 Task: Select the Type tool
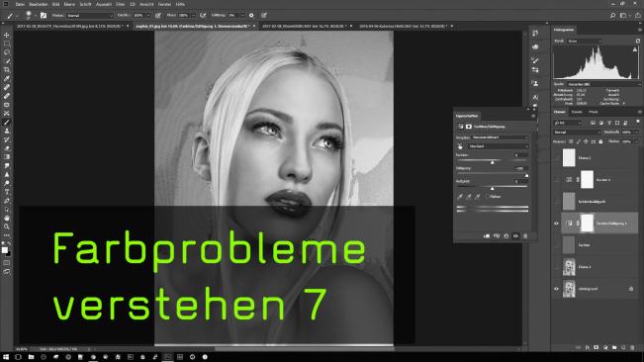(7, 192)
